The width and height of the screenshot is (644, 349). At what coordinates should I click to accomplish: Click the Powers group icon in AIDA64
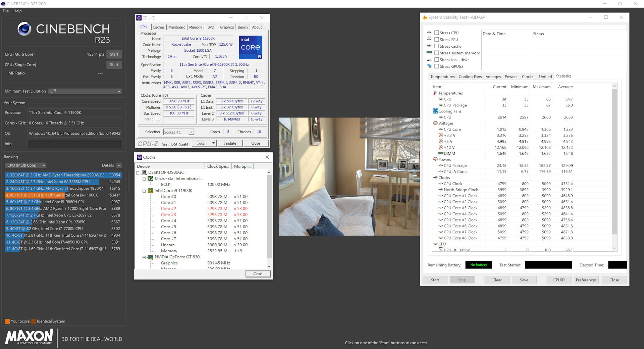point(435,159)
